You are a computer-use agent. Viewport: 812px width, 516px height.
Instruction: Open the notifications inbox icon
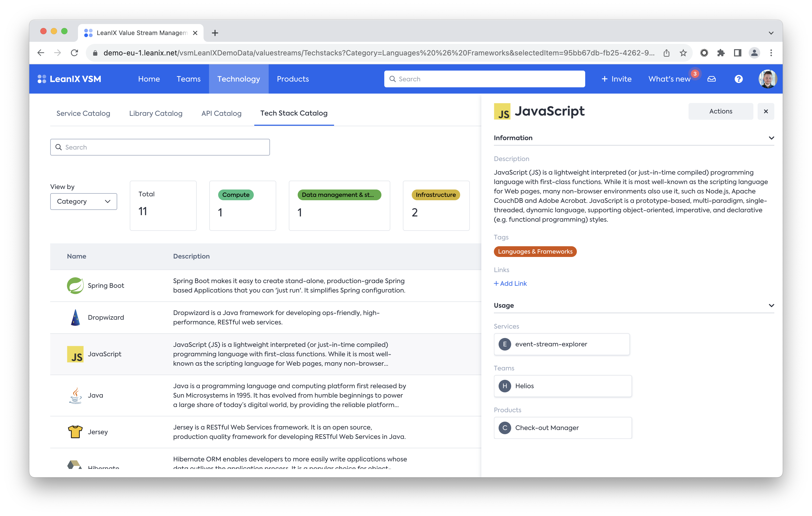(712, 79)
